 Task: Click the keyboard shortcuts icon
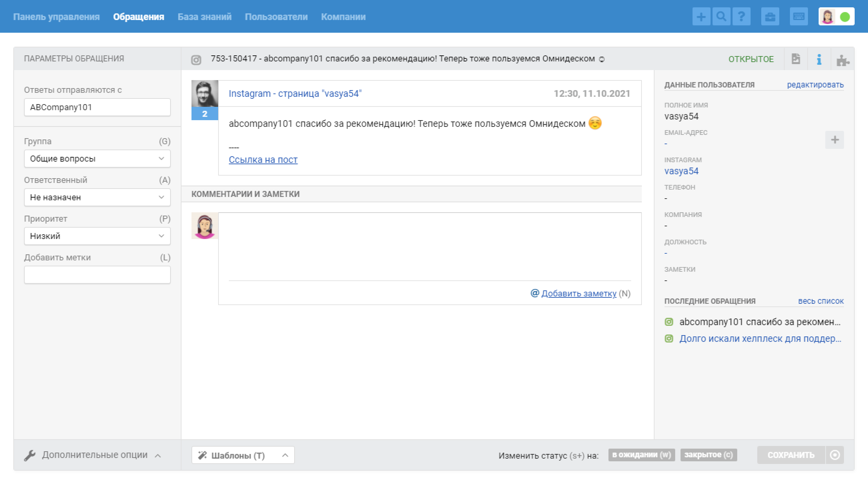click(x=799, y=16)
